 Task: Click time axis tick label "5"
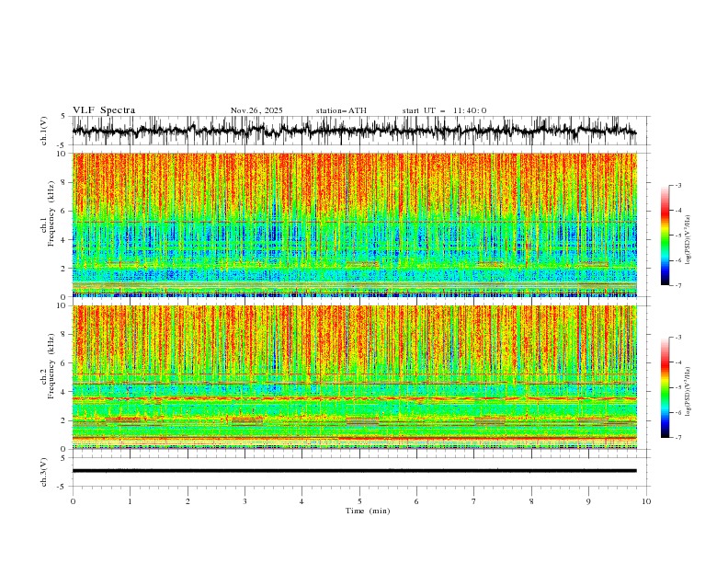click(x=359, y=501)
